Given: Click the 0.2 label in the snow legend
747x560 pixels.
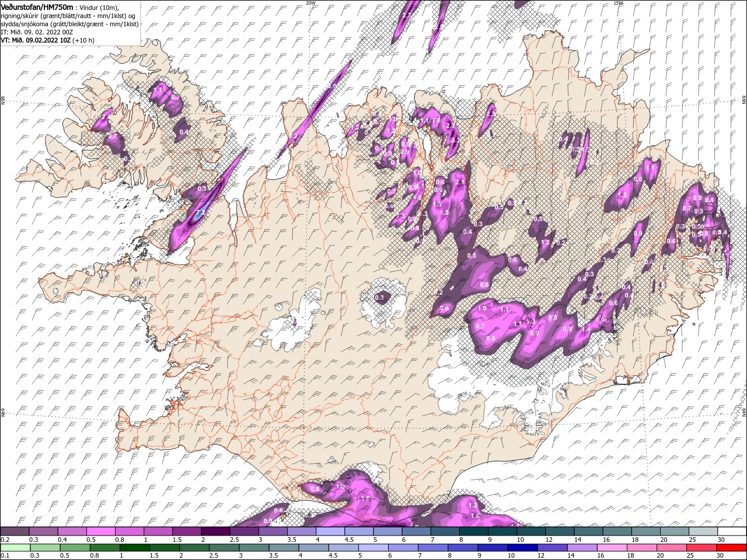Looking at the screenshot, I should 5,540.
